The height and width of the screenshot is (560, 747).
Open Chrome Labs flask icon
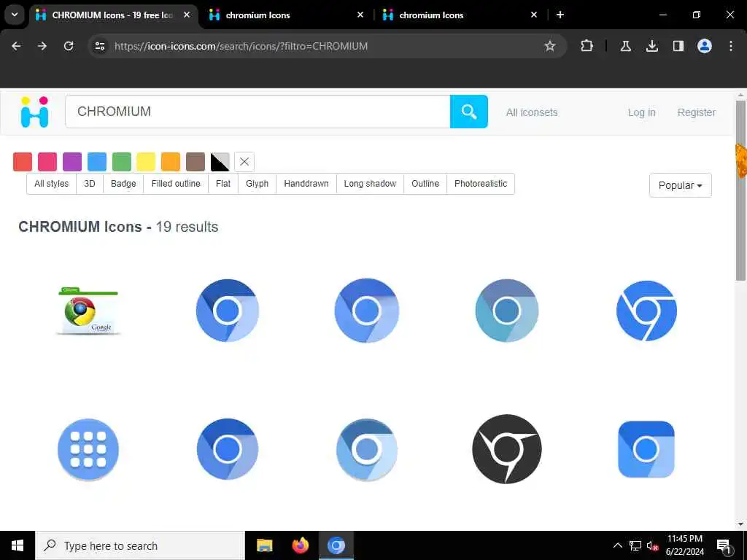[625, 46]
